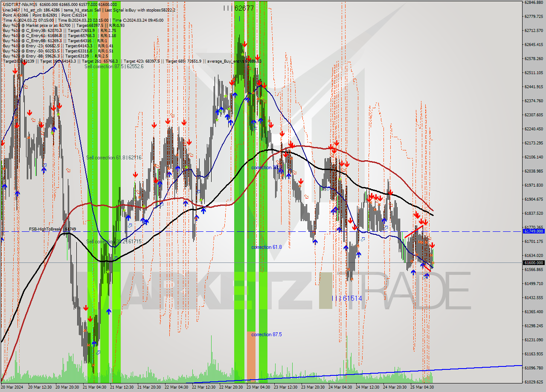Select the '23 Mar 04:30' time label
Screen dimensions: 546x392
pyautogui.click(x=258, y=387)
